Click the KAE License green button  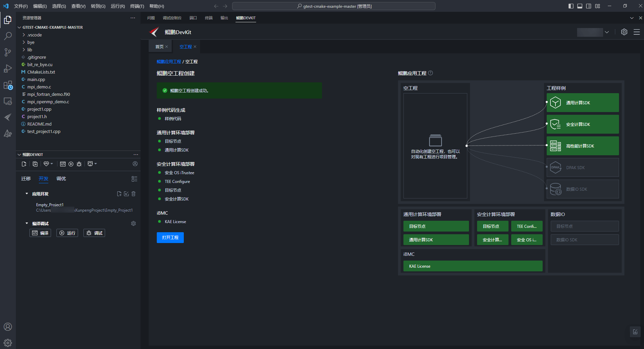[x=473, y=266]
